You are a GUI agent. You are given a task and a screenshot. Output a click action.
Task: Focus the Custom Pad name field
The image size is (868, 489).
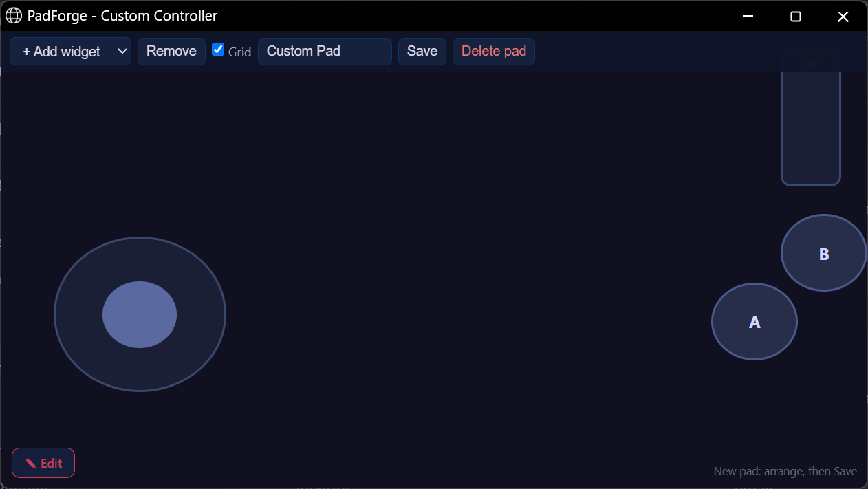pyautogui.click(x=325, y=52)
